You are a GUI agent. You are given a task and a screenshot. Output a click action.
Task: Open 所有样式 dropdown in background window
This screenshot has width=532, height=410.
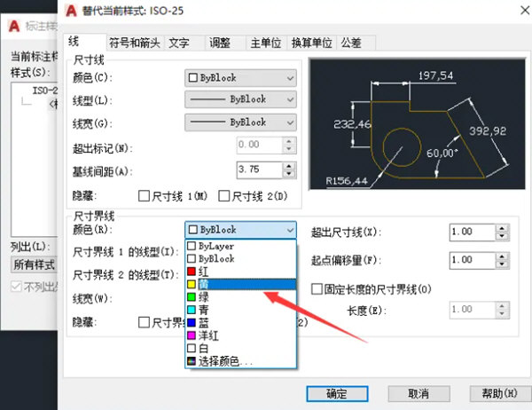(x=34, y=264)
